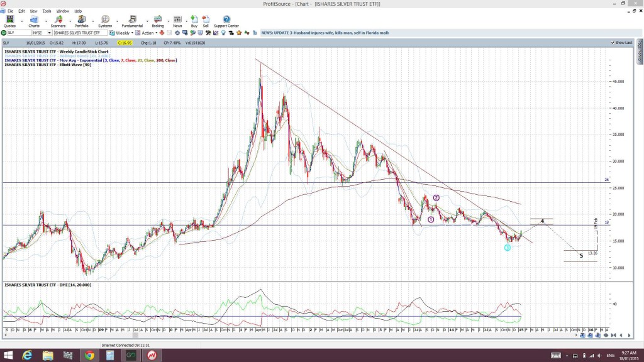Expand the Systems dropdown arrow
644x362 pixels.
tap(117, 21)
